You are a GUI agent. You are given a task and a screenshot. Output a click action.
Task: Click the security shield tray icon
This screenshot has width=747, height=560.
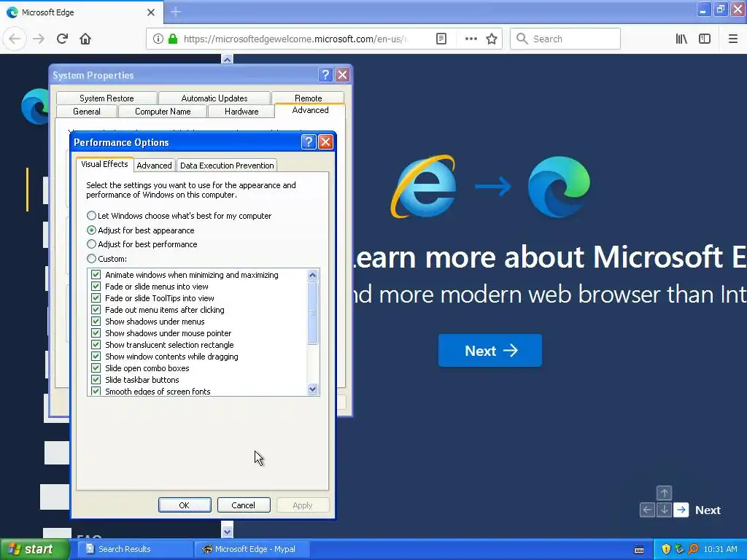(666, 549)
